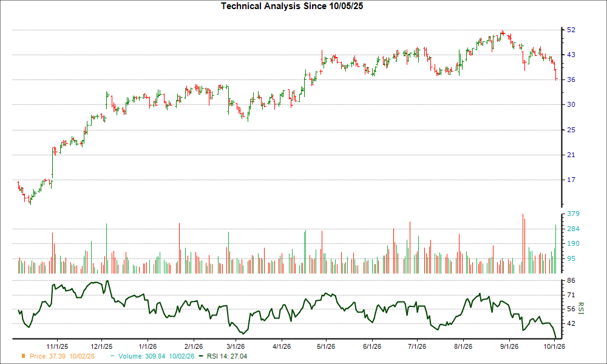Click the 2/1/26 date label

pos(194,346)
